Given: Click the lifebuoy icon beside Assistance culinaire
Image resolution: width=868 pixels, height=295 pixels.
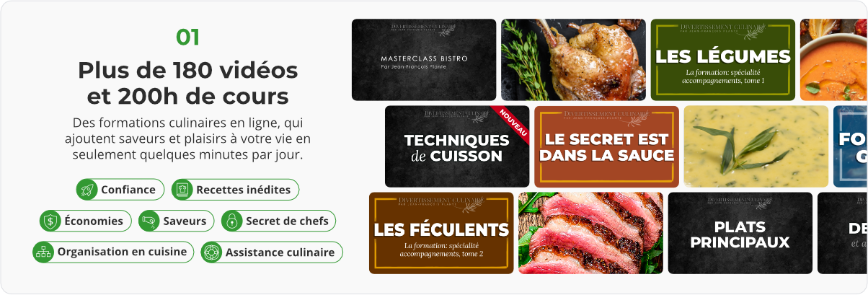Looking at the screenshot, I should [x=211, y=252].
